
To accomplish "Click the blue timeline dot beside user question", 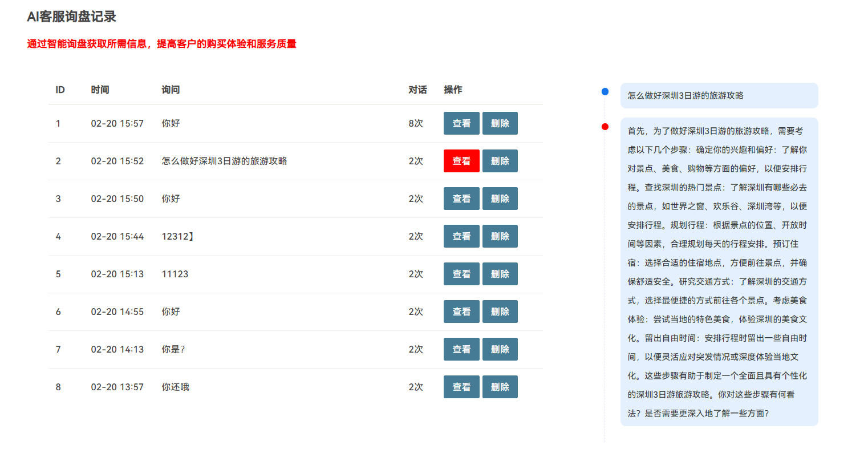I will tap(605, 92).
